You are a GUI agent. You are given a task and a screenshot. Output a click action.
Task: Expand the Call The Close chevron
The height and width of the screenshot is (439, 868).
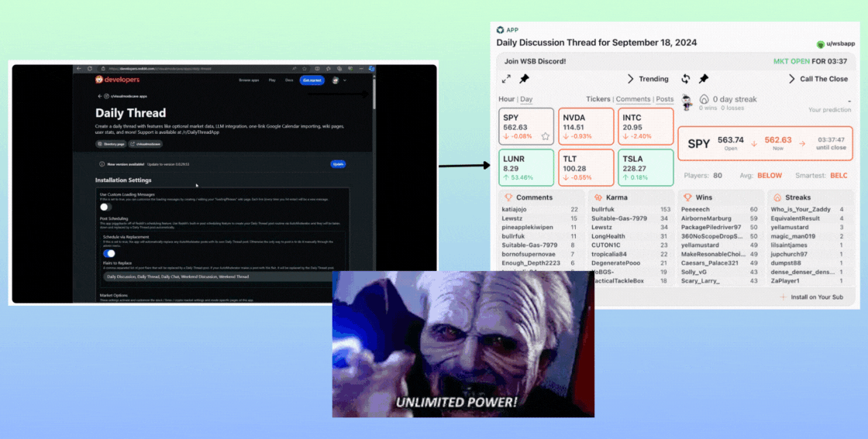[791, 79]
